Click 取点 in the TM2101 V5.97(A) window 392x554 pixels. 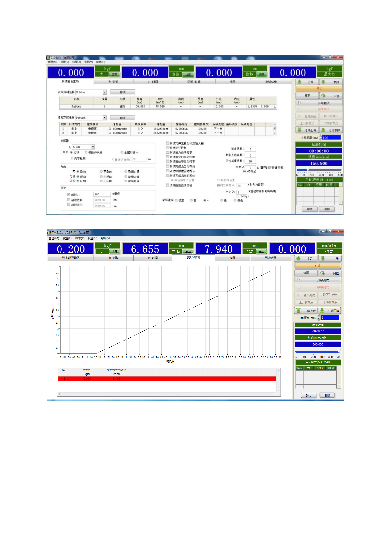click(308, 395)
